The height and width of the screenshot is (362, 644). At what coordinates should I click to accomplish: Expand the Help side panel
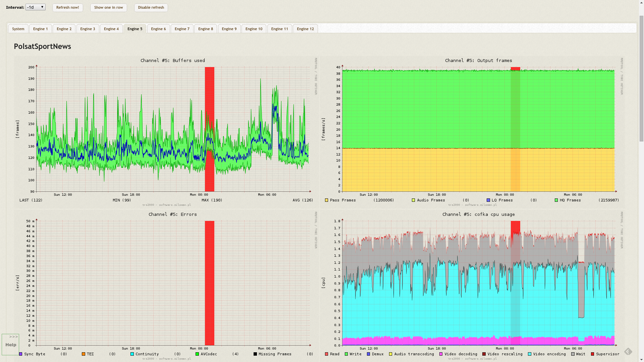click(10, 344)
